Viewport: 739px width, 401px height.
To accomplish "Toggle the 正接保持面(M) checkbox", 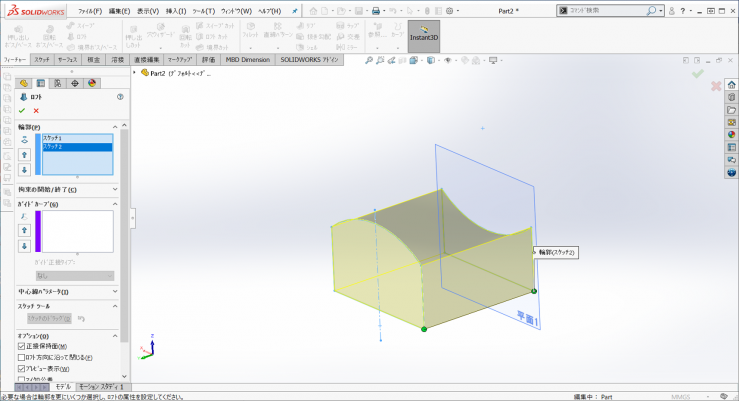I will pyautogui.click(x=22, y=346).
